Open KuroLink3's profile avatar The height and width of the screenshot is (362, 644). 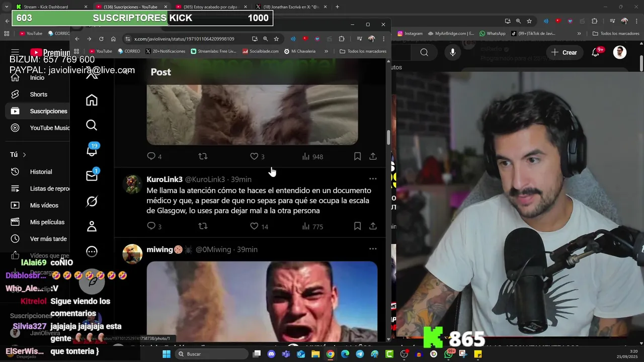click(x=132, y=184)
